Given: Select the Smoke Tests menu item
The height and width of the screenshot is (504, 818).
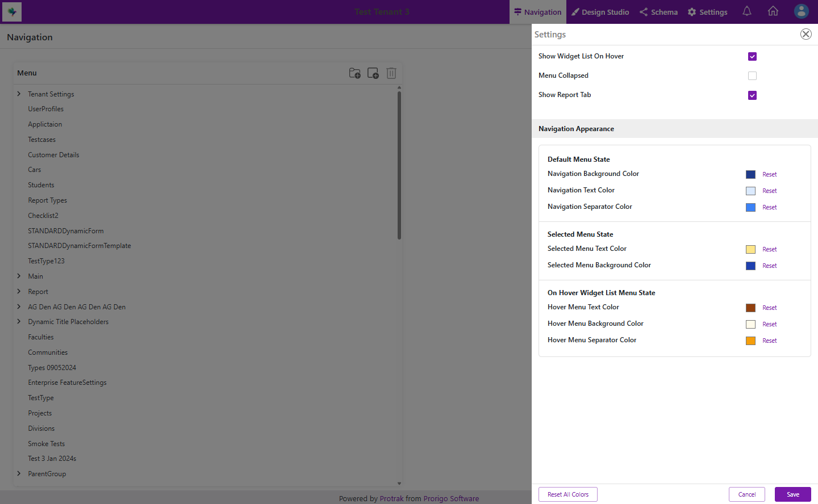Looking at the screenshot, I should click(47, 444).
